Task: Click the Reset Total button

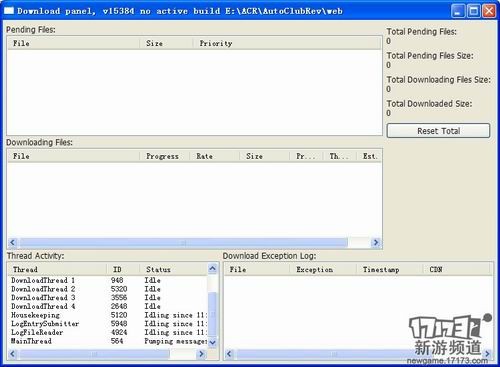Action: click(x=438, y=131)
